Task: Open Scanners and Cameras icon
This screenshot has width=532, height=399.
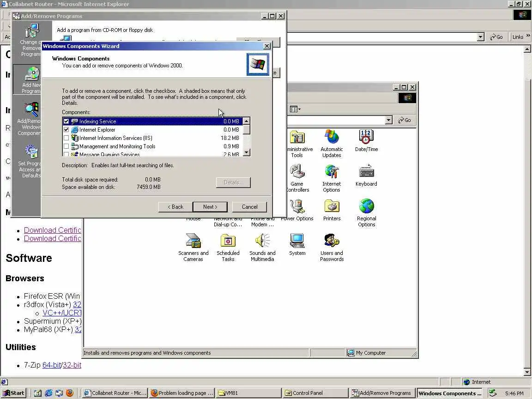Action: 193,248
